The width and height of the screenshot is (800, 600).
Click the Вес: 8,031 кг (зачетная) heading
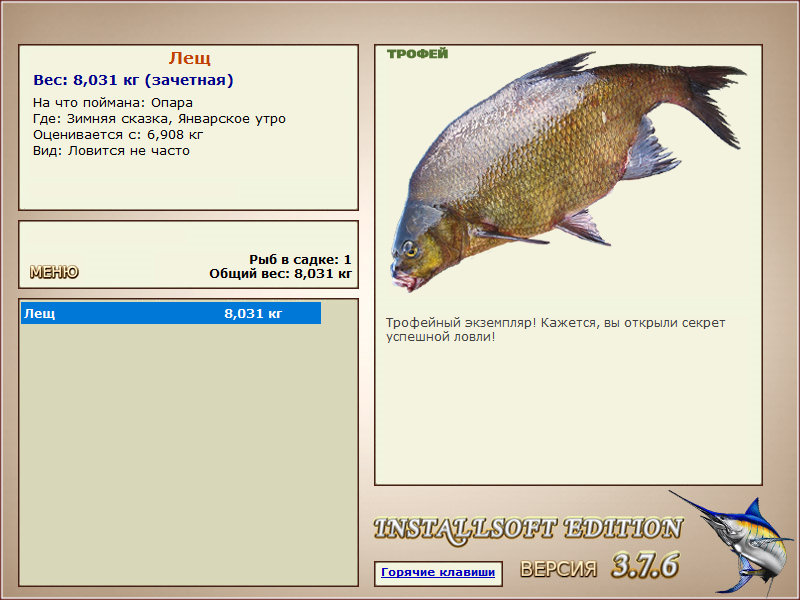[133, 80]
